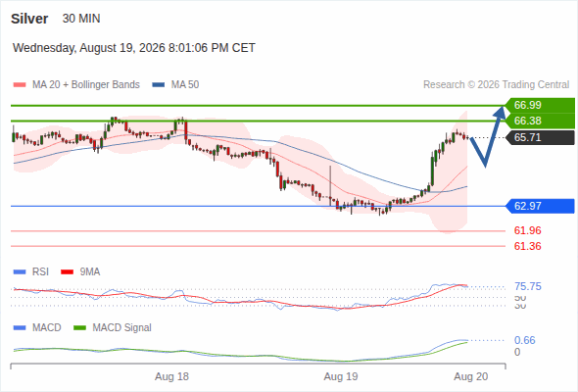This screenshot has width=578, height=392.
Task: Click the 65.71 current price tag
Action: click(x=540, y=137)
